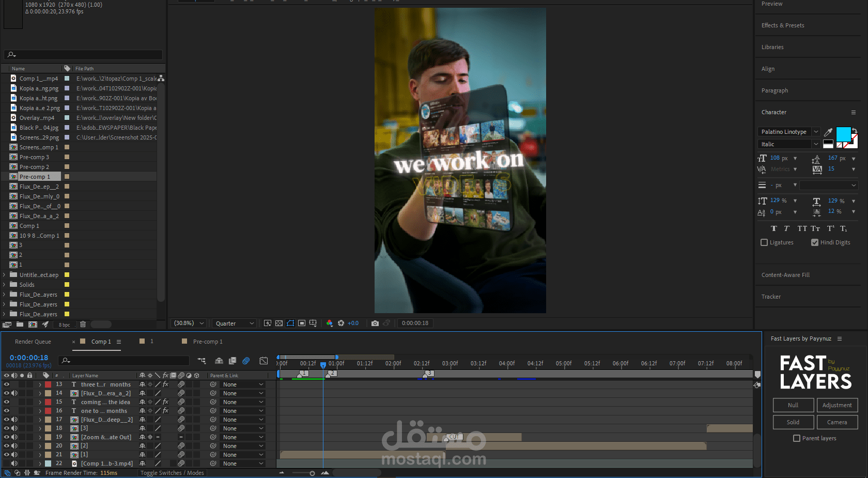The height and width of the screenshot is (478, 868).
Task: Create a new folder in Project panel
Action: [x=20, y=325]
